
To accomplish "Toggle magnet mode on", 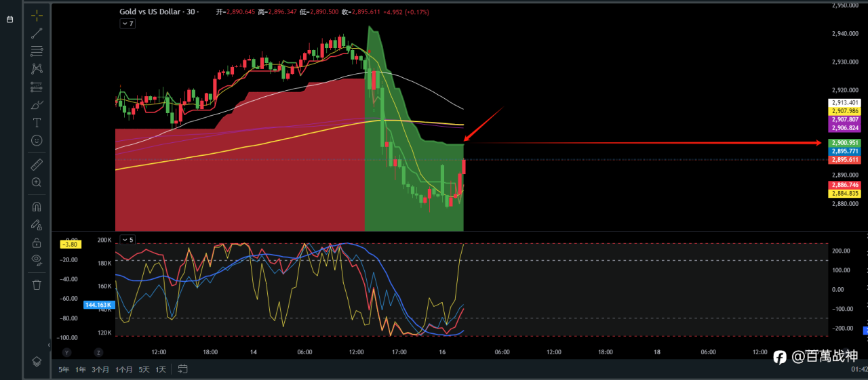I will 37,206.
